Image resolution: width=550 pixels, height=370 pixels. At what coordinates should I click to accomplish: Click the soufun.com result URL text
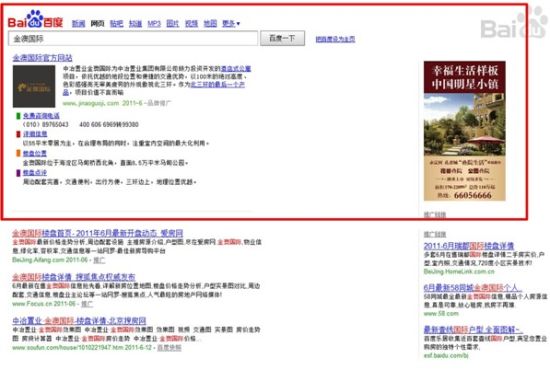[x=83, y=348]
